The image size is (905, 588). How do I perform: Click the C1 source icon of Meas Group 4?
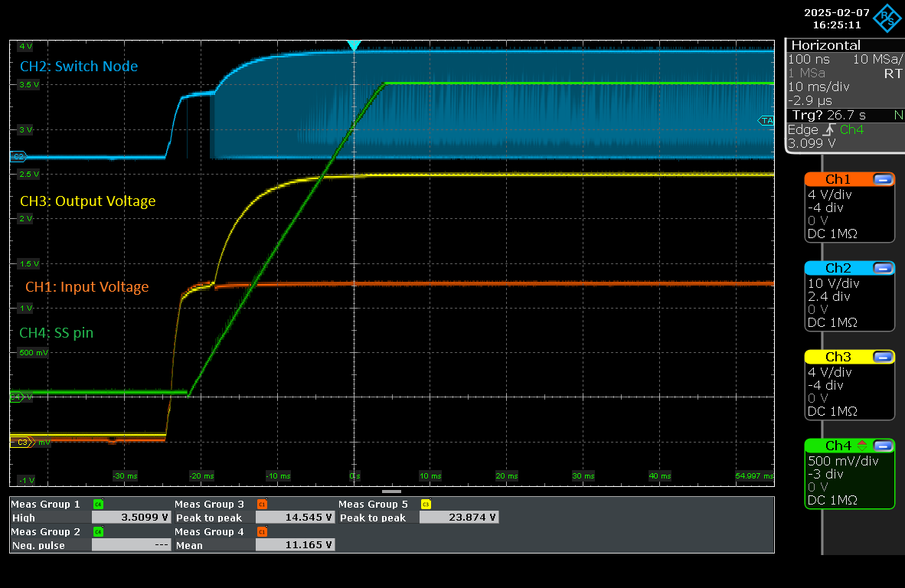[x=261, y=531]
